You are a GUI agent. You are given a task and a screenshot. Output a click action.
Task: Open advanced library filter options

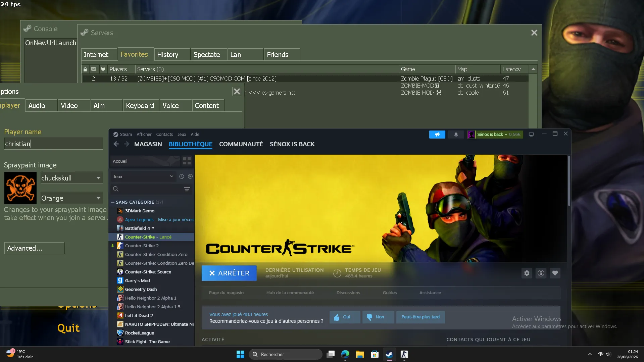tap(187, 189)
